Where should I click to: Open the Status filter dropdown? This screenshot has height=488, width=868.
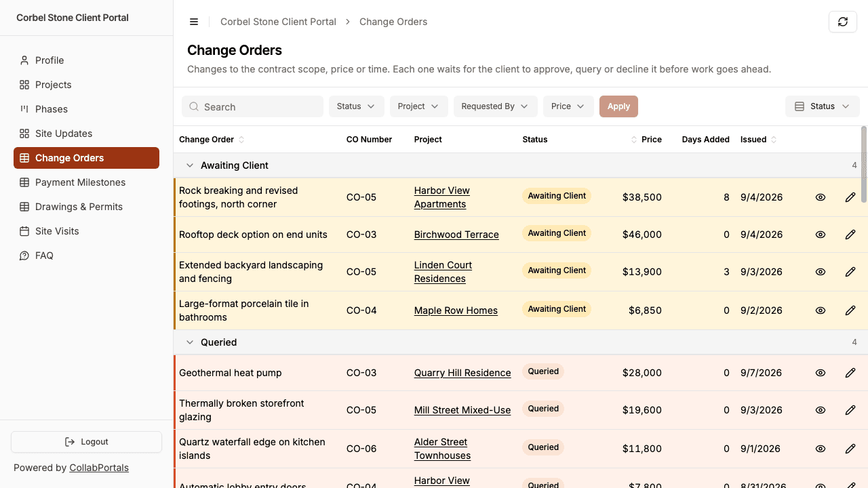(357, 106)
